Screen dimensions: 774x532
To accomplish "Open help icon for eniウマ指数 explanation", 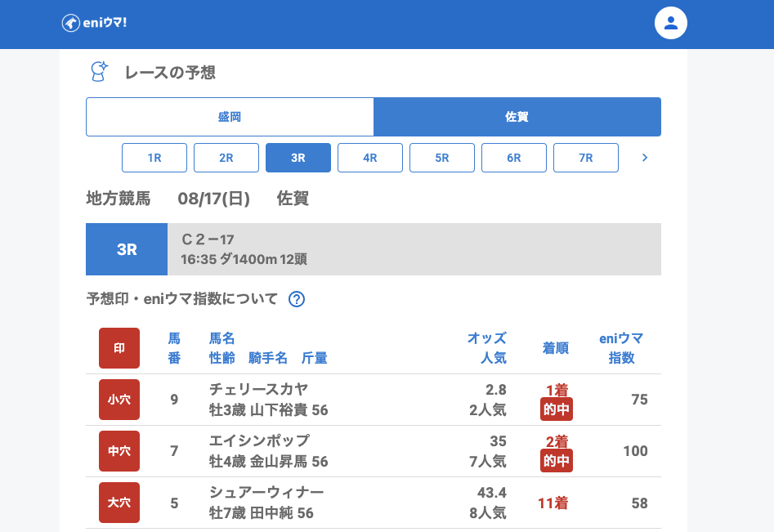I will [297, 299].
